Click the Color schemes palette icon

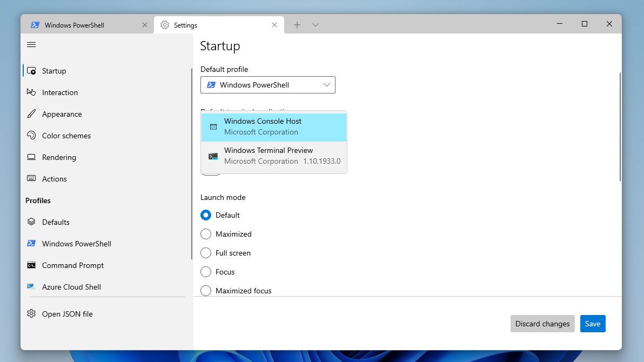pos(31,136)
